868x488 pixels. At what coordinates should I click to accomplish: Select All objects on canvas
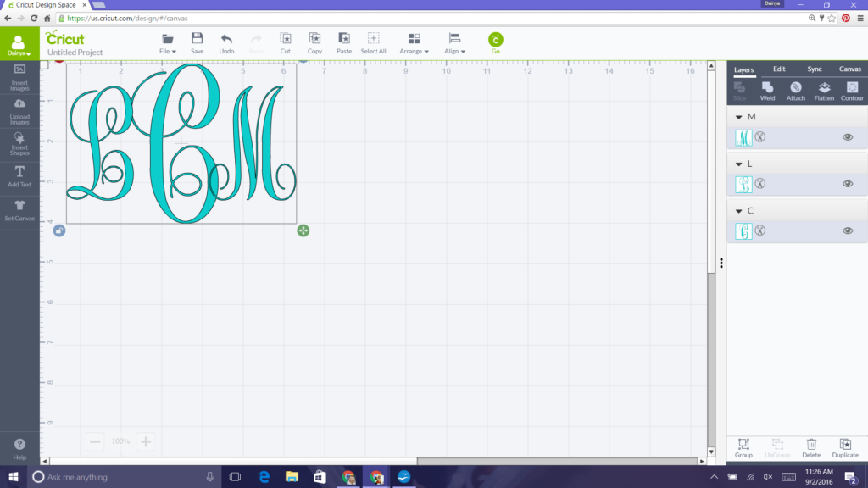[x=373, y=43]
